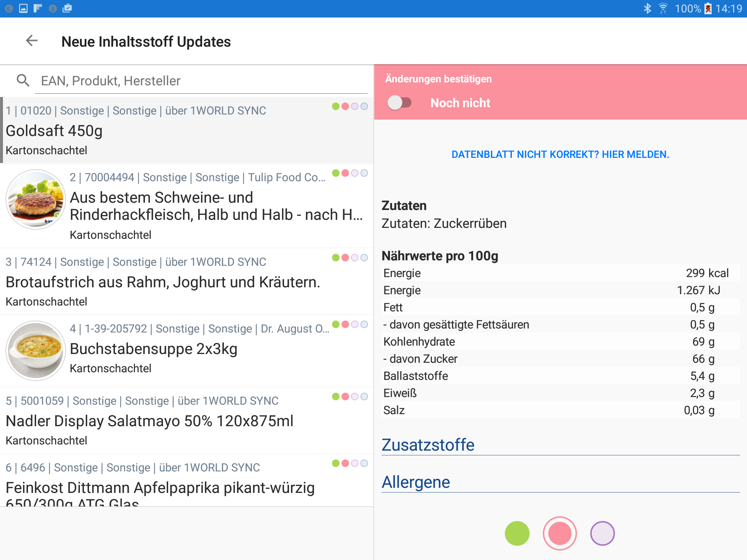Toggle the Änderungen bestätigen switch
Screen dimensions: 747x560
click(399, 103)
